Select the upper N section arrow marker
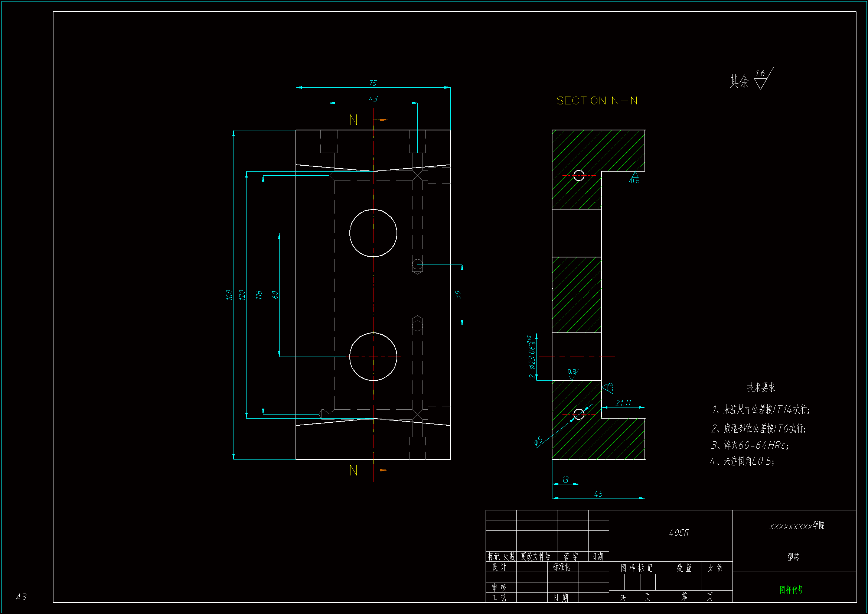The width and height of the screenshot is (868, 614). [x=381, y=120]
